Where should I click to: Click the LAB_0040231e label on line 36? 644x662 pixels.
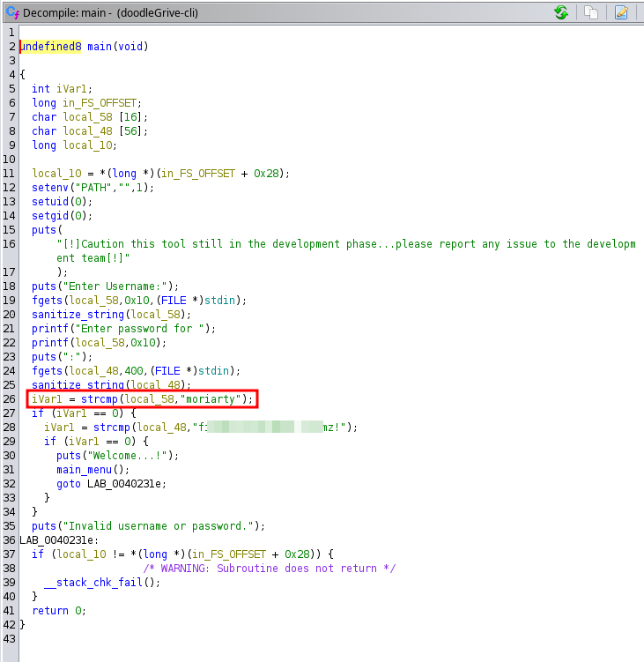[56, 540]
